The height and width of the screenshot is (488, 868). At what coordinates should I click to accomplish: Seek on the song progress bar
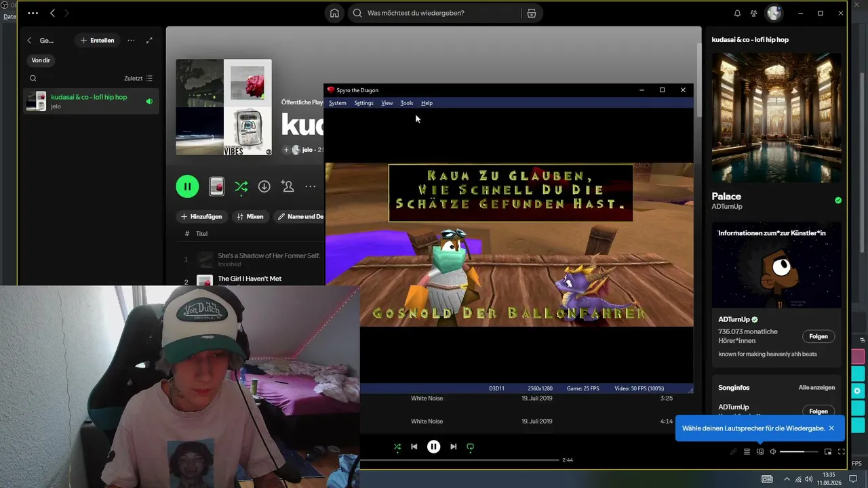coord(459,460)
